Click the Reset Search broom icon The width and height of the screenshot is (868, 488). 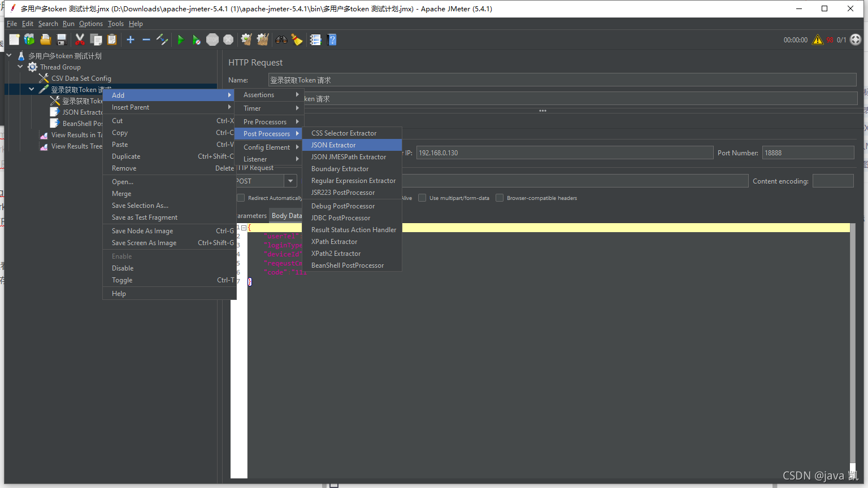pos(297,40)
